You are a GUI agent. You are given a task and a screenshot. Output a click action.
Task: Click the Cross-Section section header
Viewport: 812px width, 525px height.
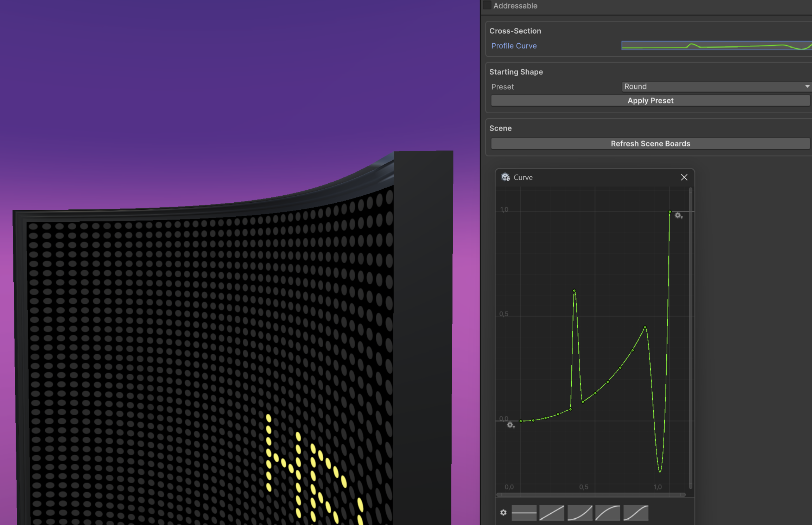pos(515,31)
